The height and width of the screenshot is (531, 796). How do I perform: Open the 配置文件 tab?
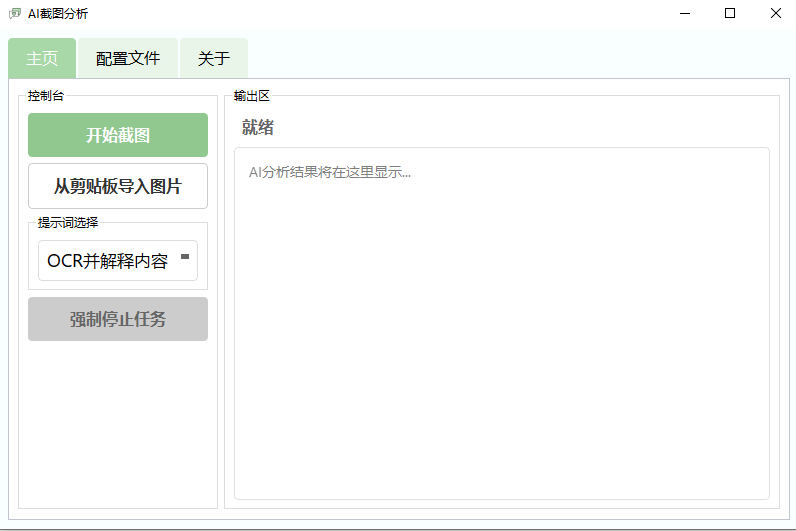point(128,59)
